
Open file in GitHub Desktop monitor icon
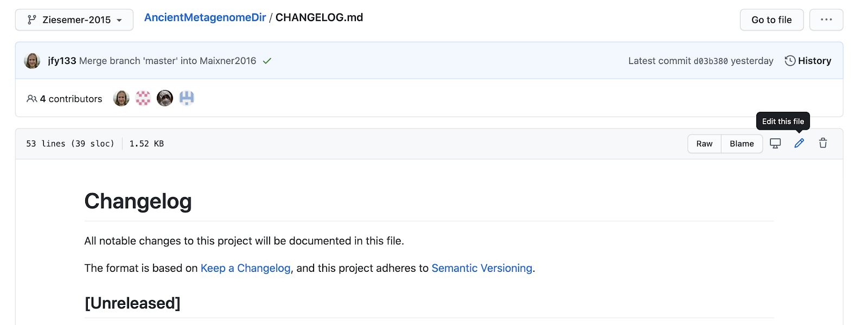pyautogui.click(x=775, y=143)
